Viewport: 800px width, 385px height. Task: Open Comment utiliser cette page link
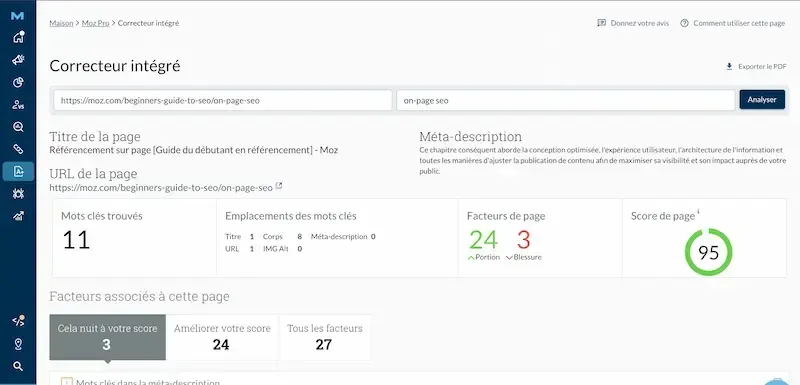[x=739, y=23]
